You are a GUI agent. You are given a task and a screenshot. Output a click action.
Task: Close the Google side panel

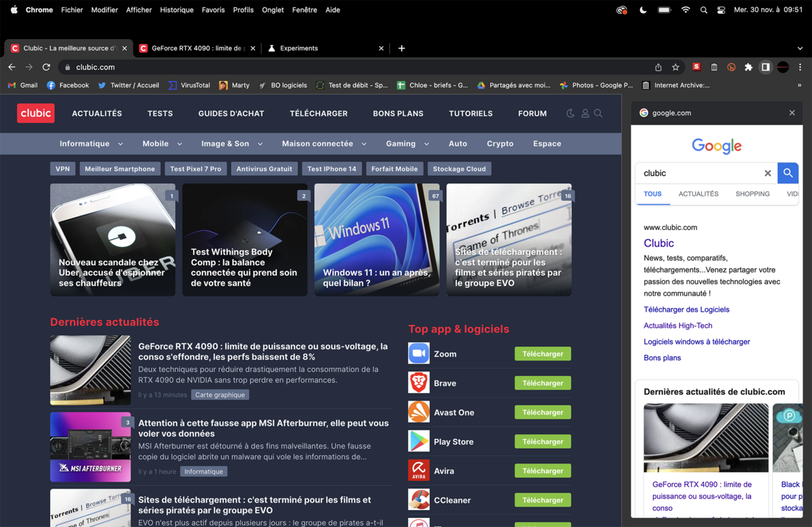[x=792, y=113]
